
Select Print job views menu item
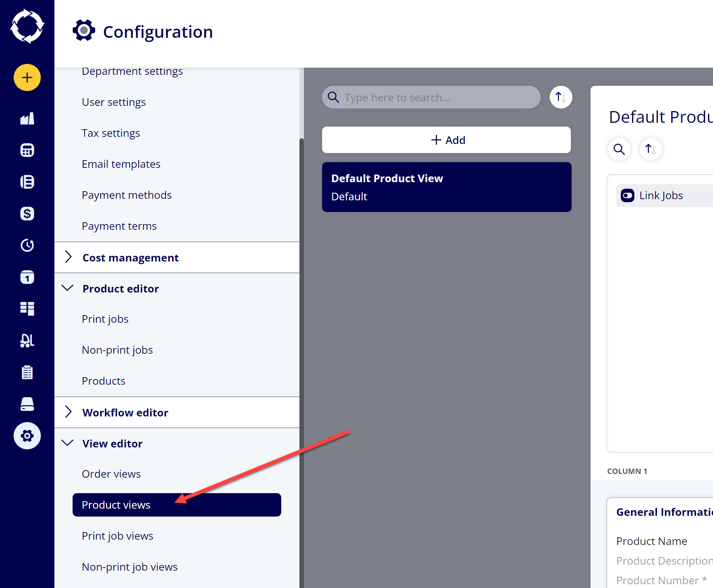(118, 536)
